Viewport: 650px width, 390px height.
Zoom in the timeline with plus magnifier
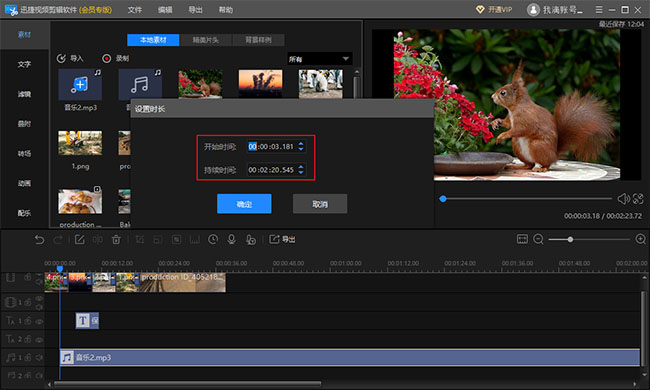[x=640, y=239]
